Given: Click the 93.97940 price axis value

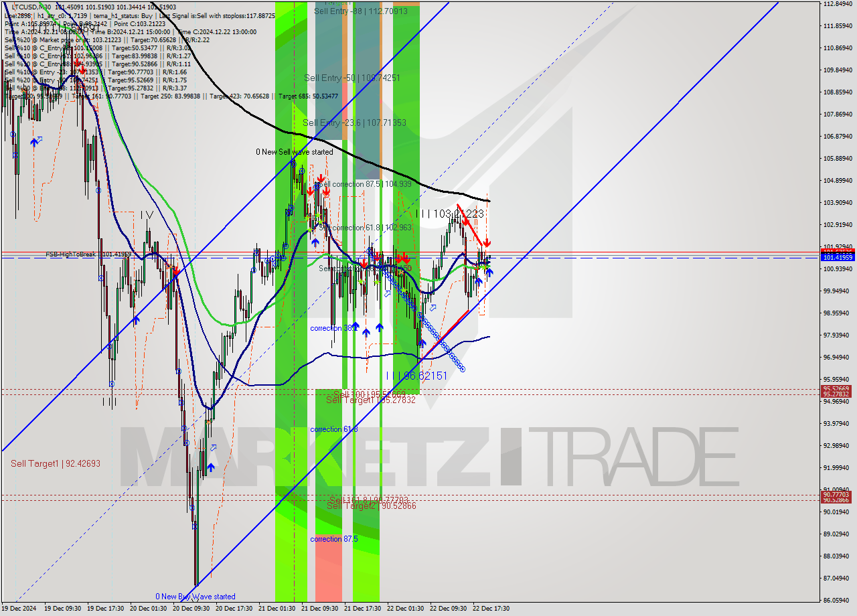Looking at the screenshot, I should (838, 423).
